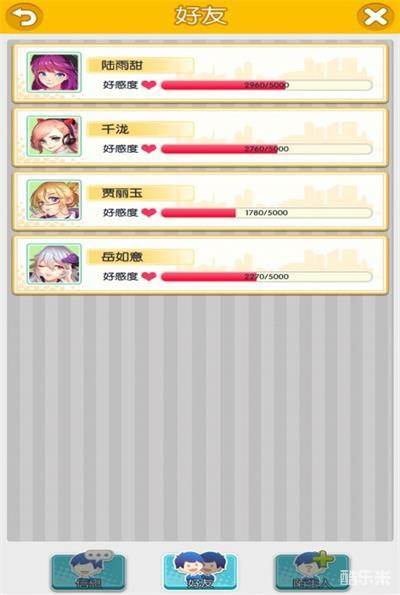This screenshot has width=400, height=595.
Task: Tap the heart icon for 贾丽玉
Action: pyautogui.click(x=149, y=212)
